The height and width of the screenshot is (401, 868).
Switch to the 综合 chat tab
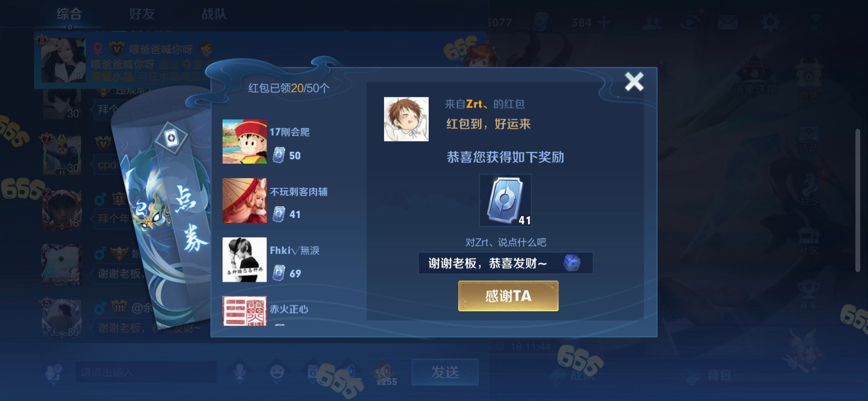pyautogui.click(x=69, y=14)
